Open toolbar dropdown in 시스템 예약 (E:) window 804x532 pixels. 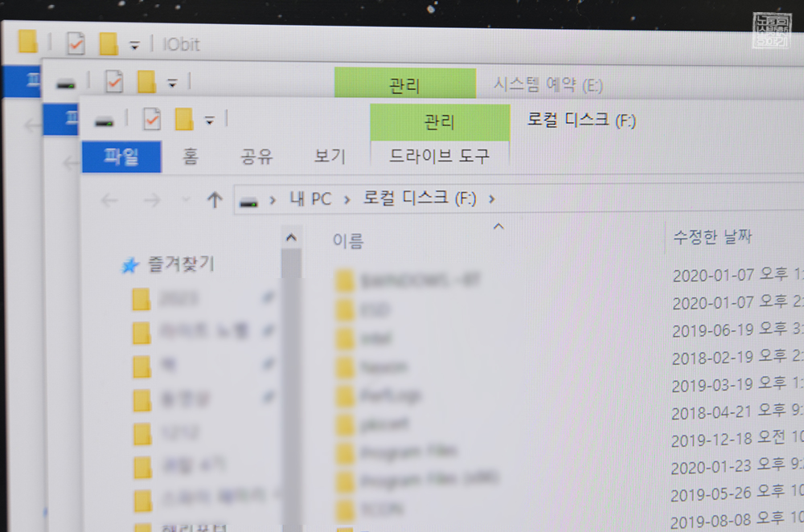[172, 83]
